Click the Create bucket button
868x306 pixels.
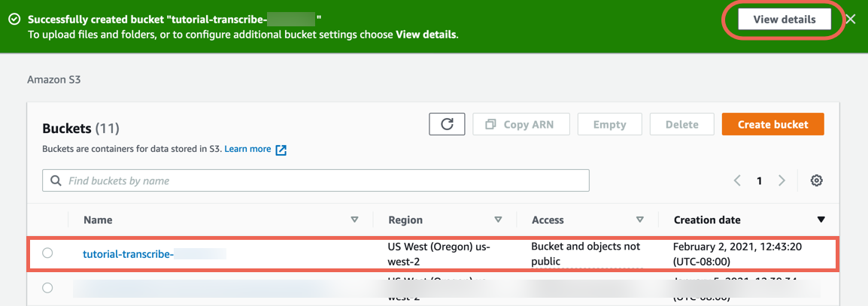[772, 125]
